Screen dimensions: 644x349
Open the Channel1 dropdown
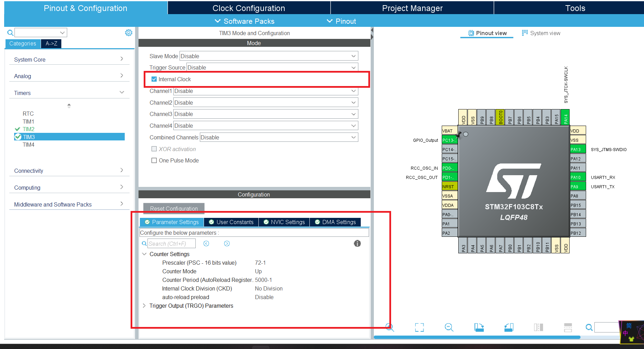(x=266, y=91)
